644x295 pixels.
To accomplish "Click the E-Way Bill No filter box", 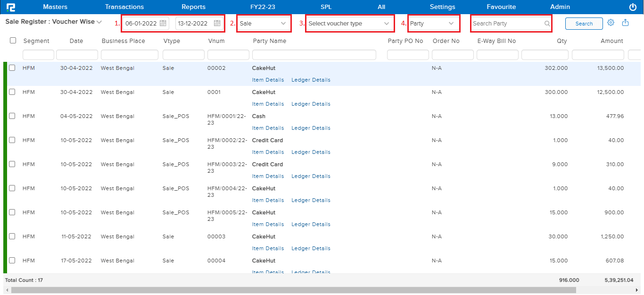I will click(x=497, y=55).
